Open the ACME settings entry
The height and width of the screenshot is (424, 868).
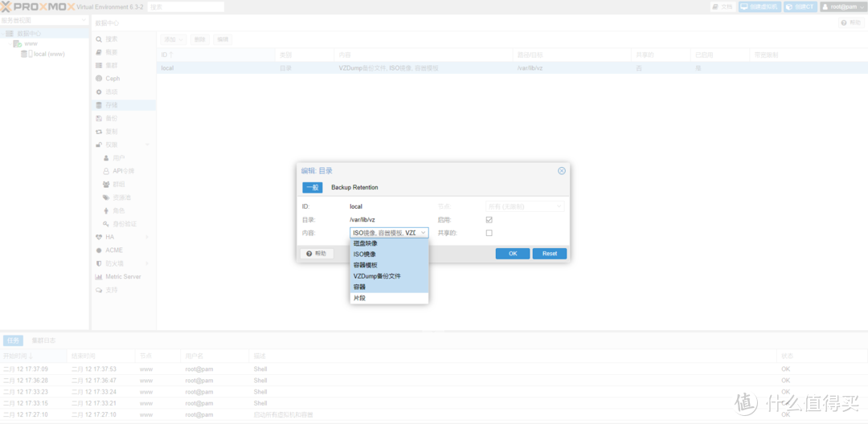pos(113,250)
